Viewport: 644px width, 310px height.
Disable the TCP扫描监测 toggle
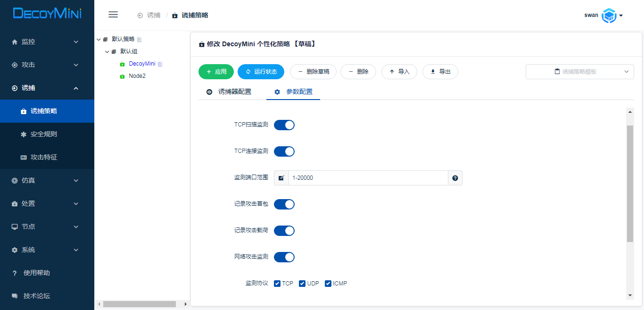(x=284, y=125)
